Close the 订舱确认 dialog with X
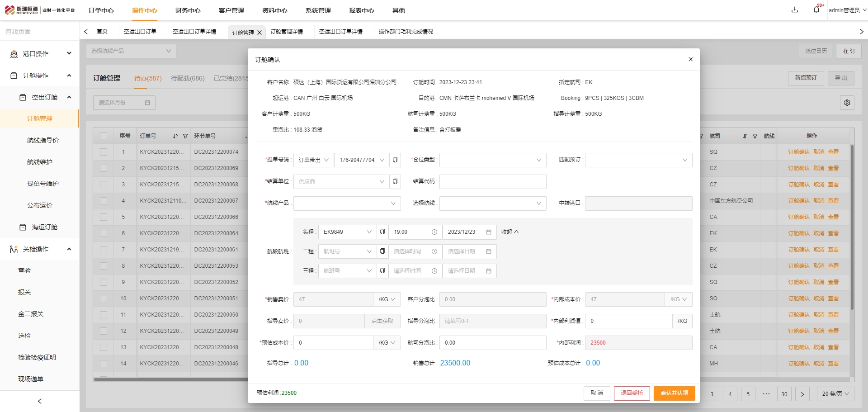The image size is (868, 412). pos(691,59)
